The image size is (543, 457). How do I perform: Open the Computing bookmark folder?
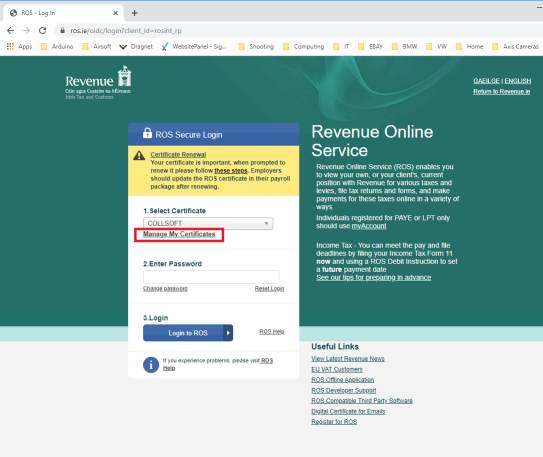304,46
